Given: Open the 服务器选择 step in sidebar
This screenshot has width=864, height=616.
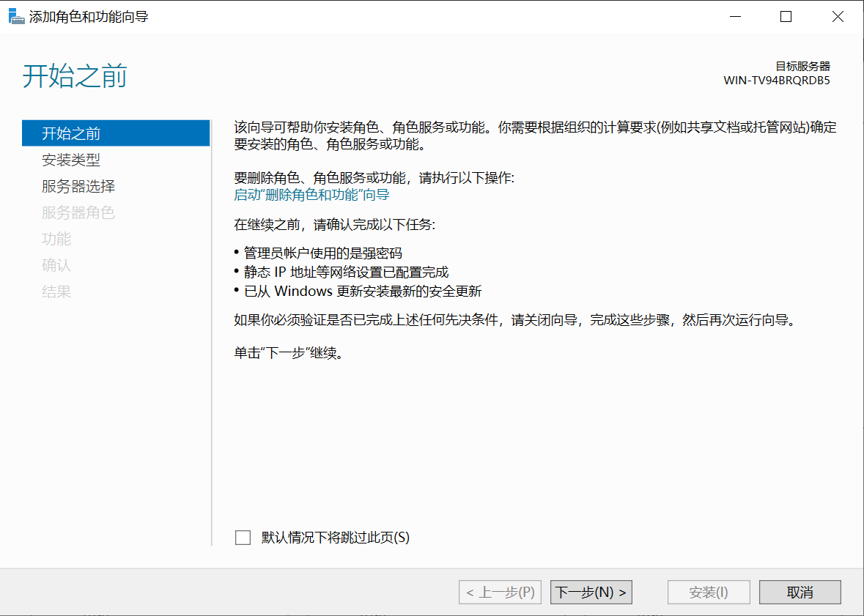Looking at the screenshot, I should click(78, 186).
